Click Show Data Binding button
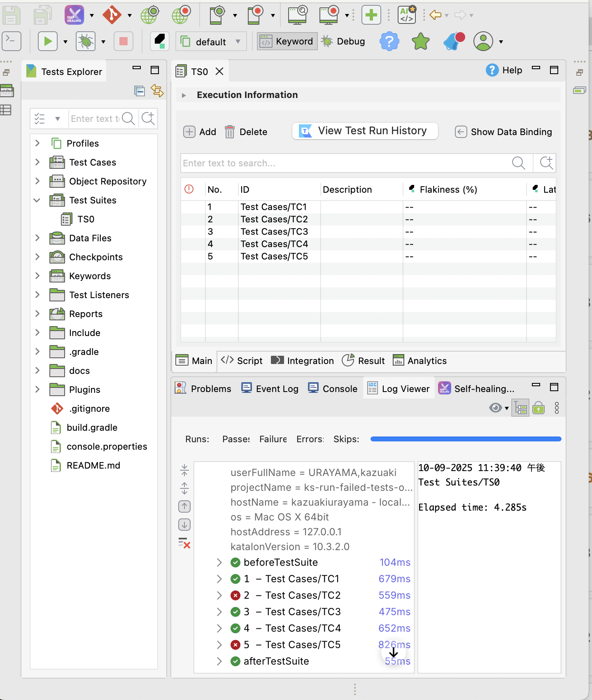Viewport: 592px width, 700px height. (x=503, y=132)
